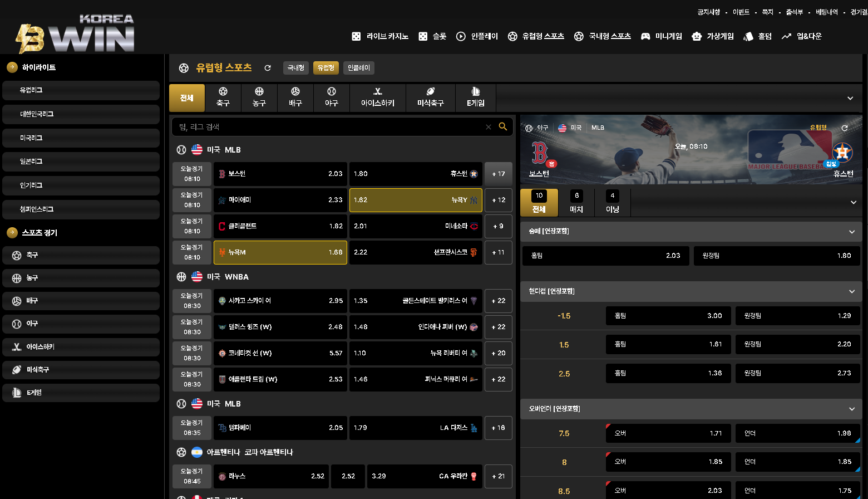Image resolution: width=868 pixels, height=499 pixels.
Task: Open the 슬롯 menu item
Action: tap(432, 36)
